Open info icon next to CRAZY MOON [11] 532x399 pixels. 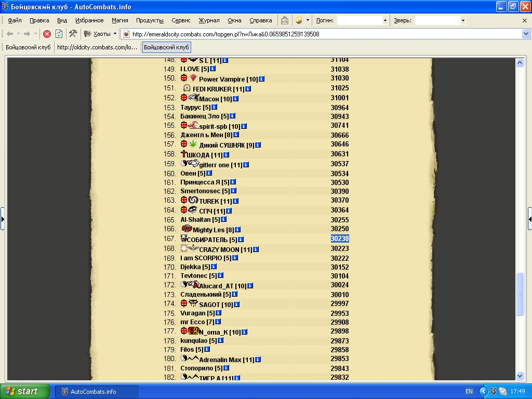[256, 249]
